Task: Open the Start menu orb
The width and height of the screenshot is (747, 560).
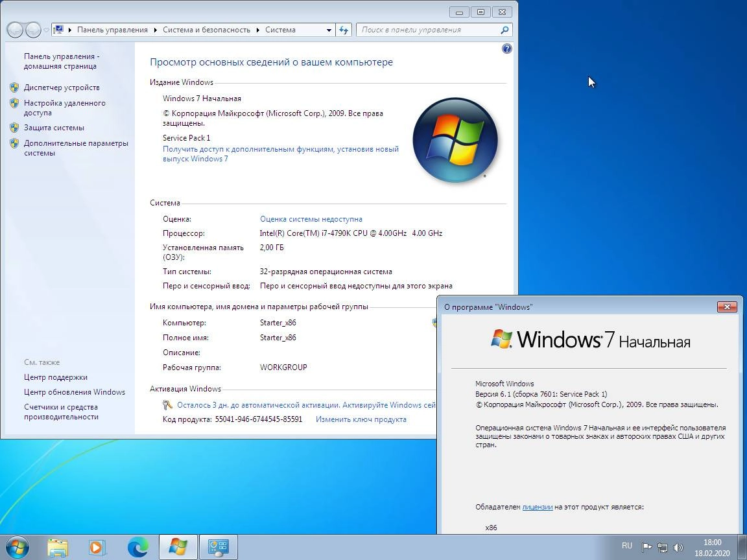Action: point(17,546)
